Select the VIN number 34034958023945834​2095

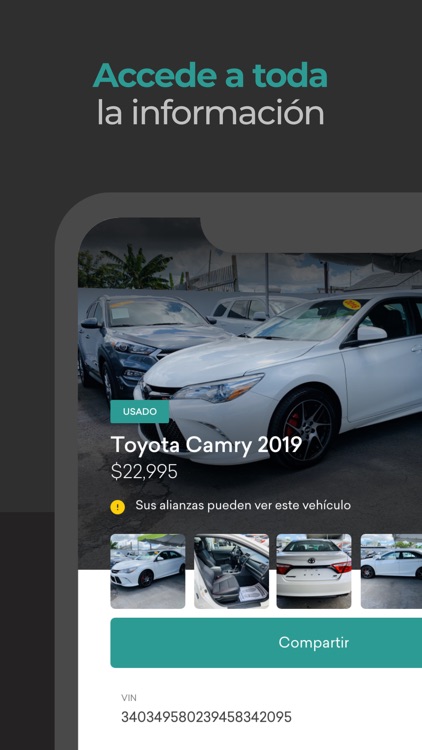click(206, 717)
